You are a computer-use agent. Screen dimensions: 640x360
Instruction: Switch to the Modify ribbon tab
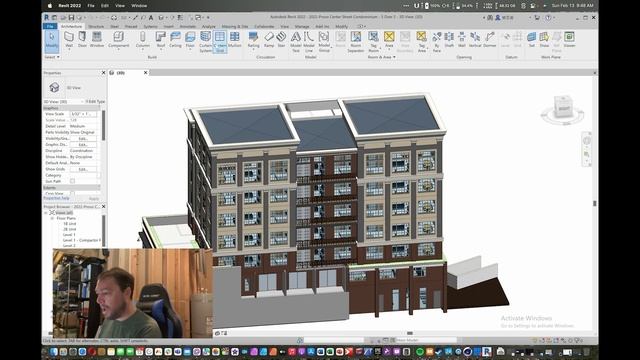point(342,27)
